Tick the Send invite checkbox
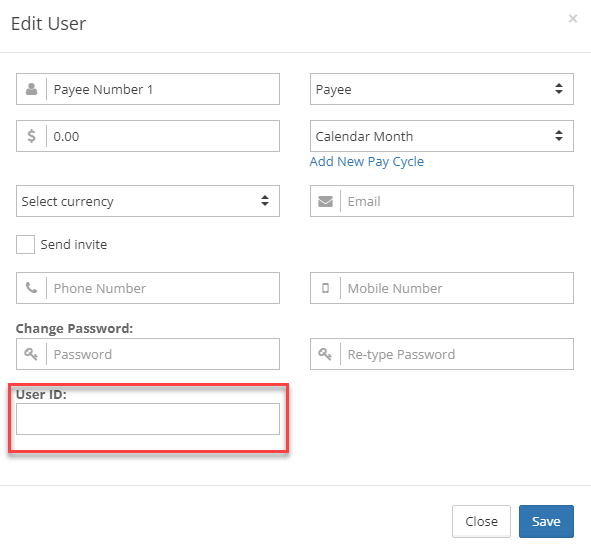 (x=25, y=245)
